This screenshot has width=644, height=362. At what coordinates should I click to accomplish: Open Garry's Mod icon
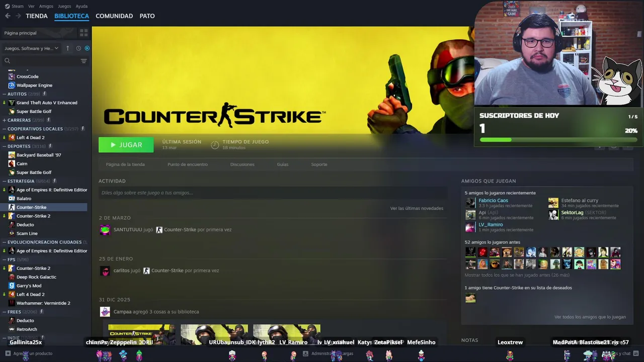[x=12, y=286]
